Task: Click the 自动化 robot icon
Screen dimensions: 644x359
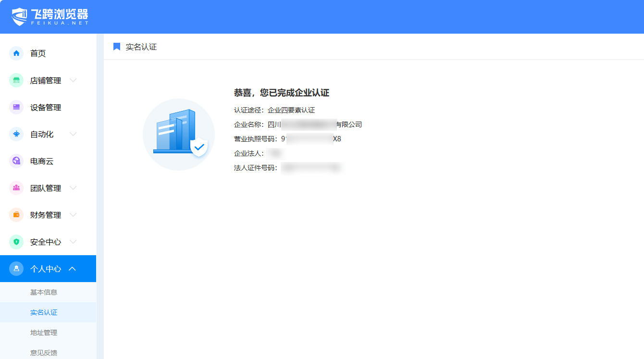Action: 16,134
